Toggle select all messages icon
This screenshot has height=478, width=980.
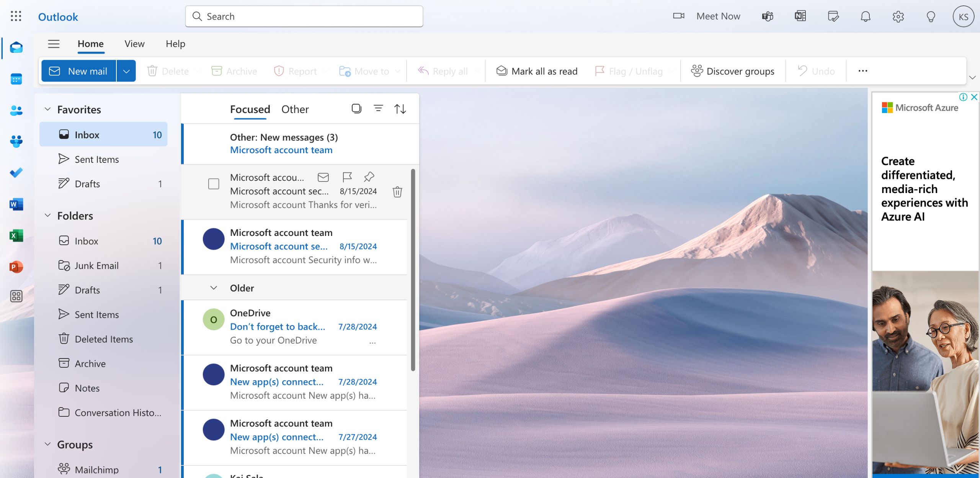(x=356, y=109)
